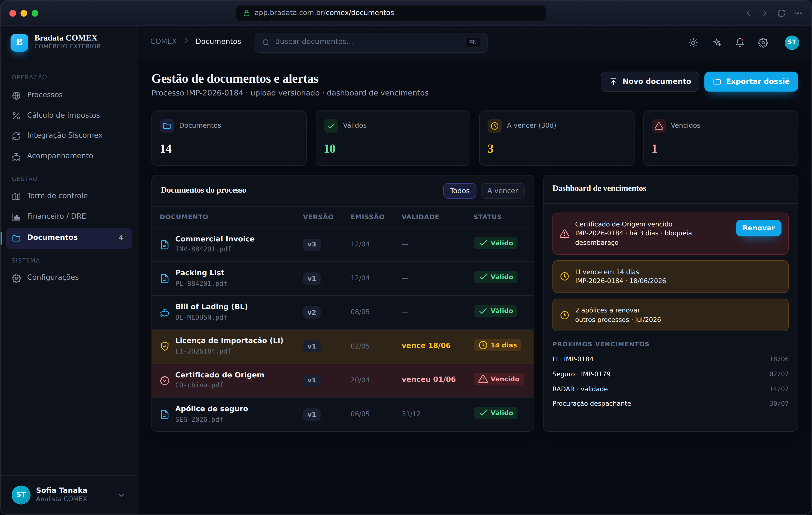Click the clock icon on apólices alert
The height and width of the screenshot is (515, 812).
pos(564,315)
